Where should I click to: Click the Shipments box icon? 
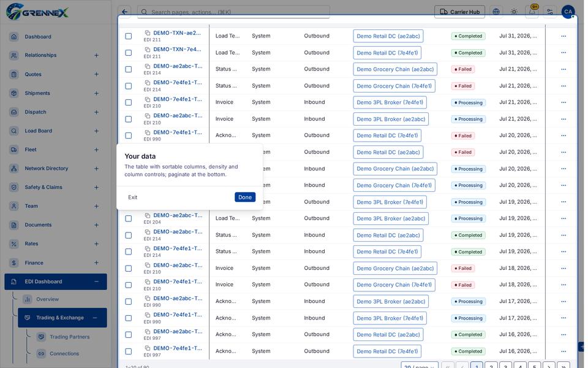14,93
